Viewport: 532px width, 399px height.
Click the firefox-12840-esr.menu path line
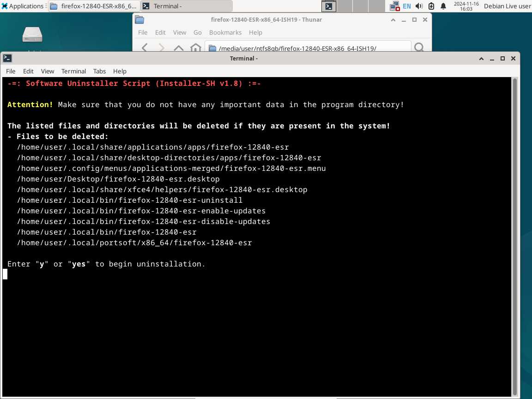(x=171, y=168)
